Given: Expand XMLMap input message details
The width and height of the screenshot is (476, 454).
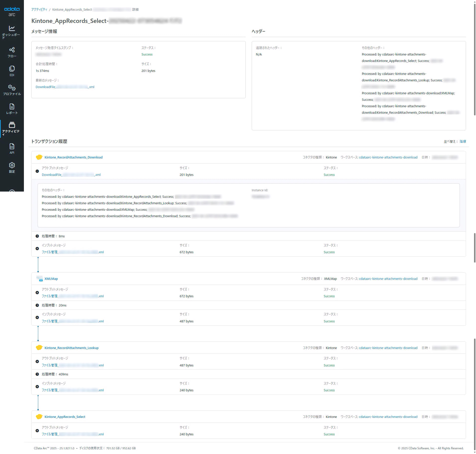Looking at the screenshot, I should click(37, 317).
